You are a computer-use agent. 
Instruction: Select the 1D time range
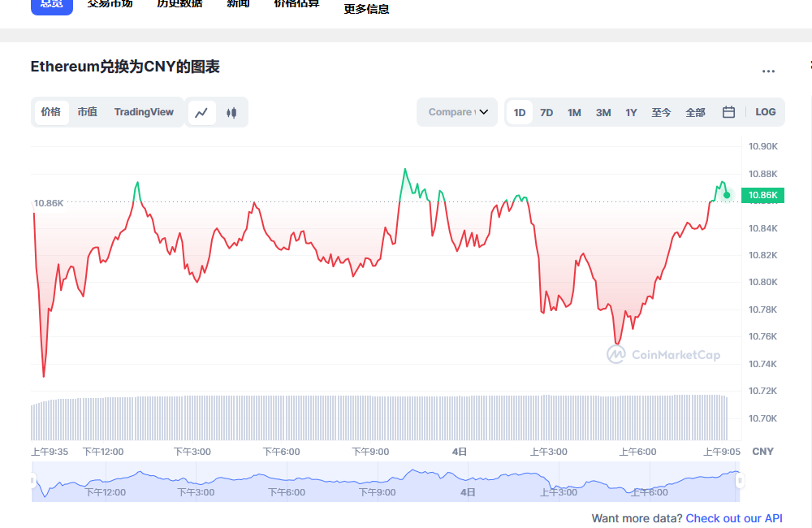pos(520,113)
